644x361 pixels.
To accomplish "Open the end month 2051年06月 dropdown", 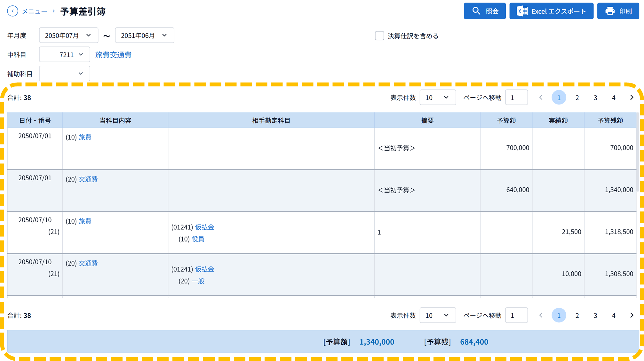I will pyautogui.click(x=144, y=35).
